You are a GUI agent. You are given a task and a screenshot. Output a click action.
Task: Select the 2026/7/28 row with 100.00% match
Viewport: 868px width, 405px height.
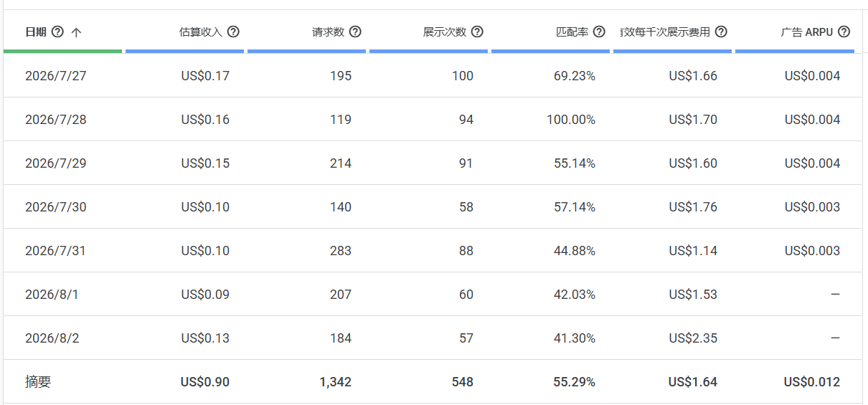click(x=433, y=119)
